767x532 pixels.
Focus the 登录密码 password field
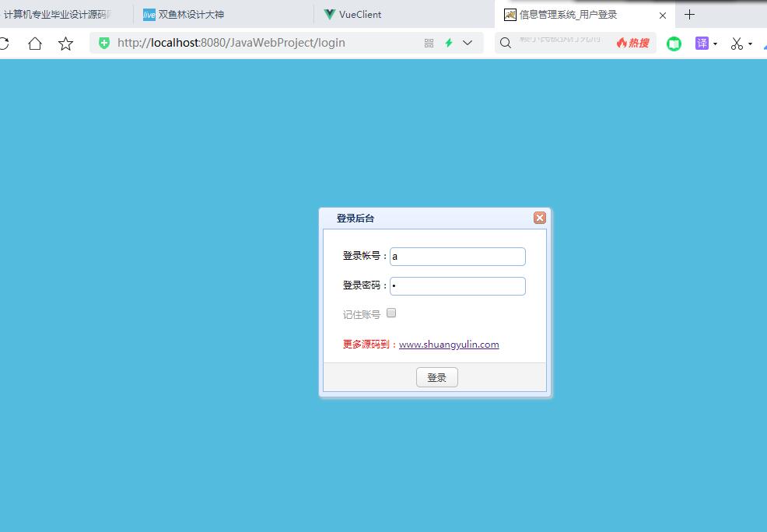(x=457, y=286)
